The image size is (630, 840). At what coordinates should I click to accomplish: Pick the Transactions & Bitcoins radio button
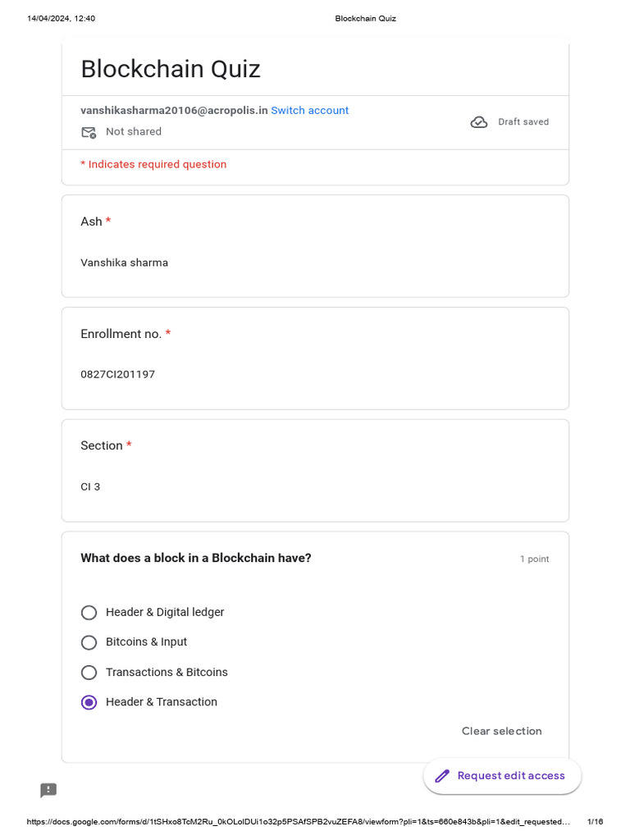[x=89, y=673]
